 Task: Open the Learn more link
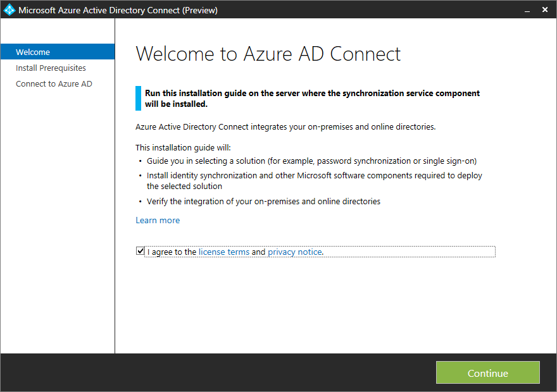tap(158, 220)
